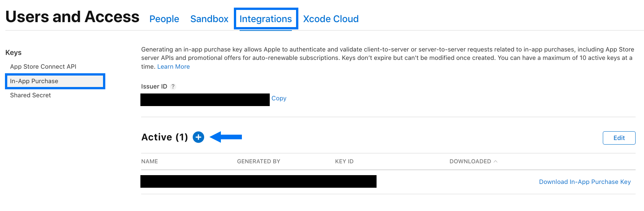Click the Key ID column header
The height and width of the screenshot is (211, 644).
(344, 161)
